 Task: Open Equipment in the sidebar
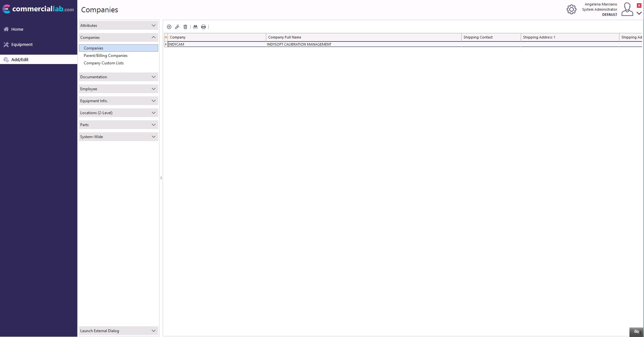(22, 44)
